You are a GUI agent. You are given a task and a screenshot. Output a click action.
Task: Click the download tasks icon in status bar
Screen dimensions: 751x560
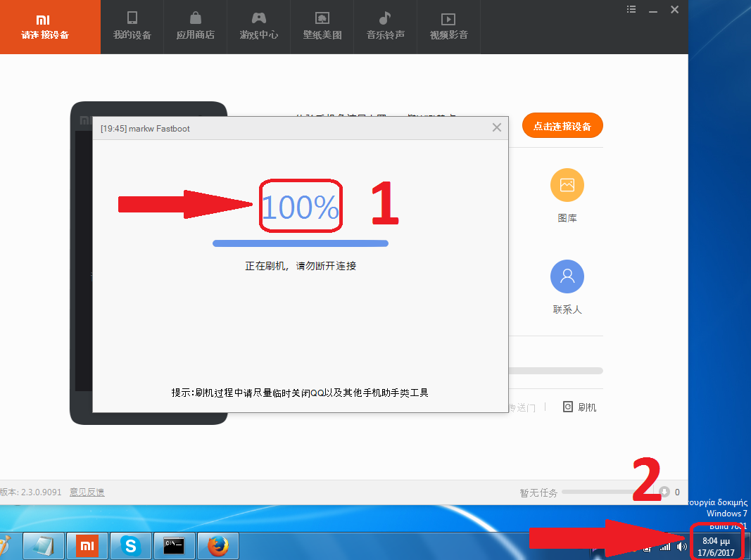point(664,492)
